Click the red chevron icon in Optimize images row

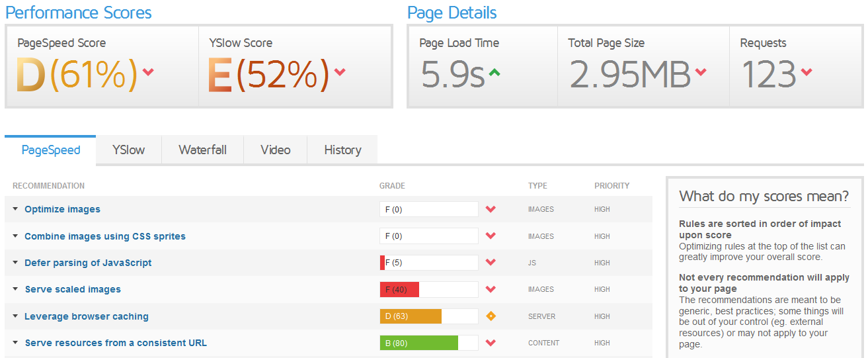pyautogui.click(x=491, y=209)
